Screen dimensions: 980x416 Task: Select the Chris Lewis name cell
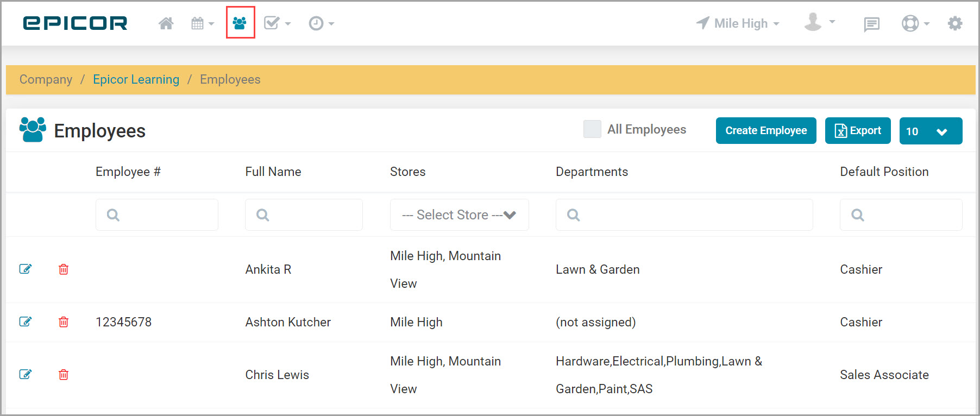(277, 375)
